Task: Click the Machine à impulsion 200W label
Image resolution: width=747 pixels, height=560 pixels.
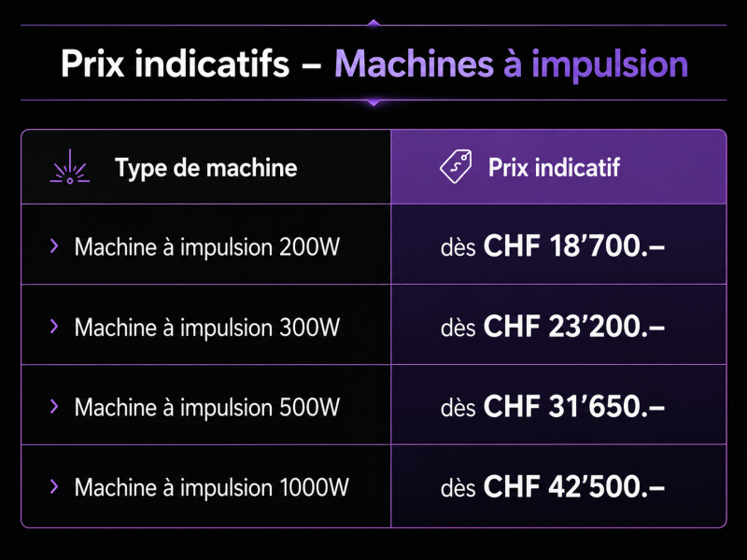Action: [x=207, y=247]
